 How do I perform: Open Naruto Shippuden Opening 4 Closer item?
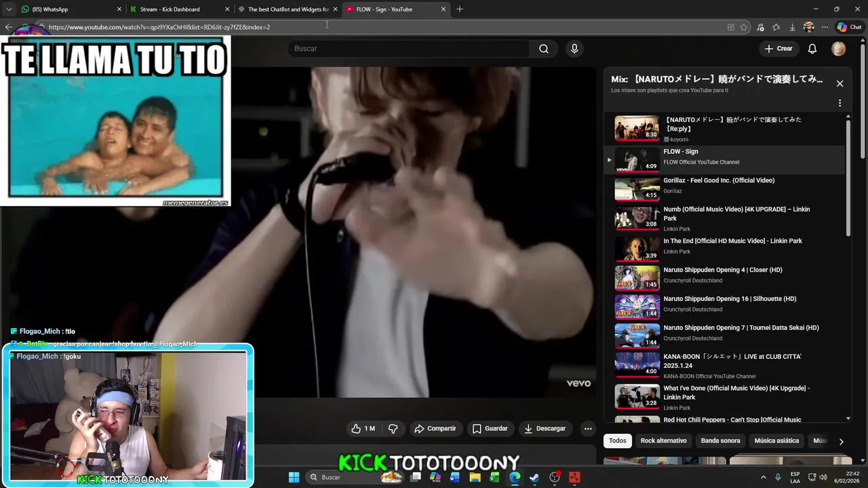(x=726, y=277)
